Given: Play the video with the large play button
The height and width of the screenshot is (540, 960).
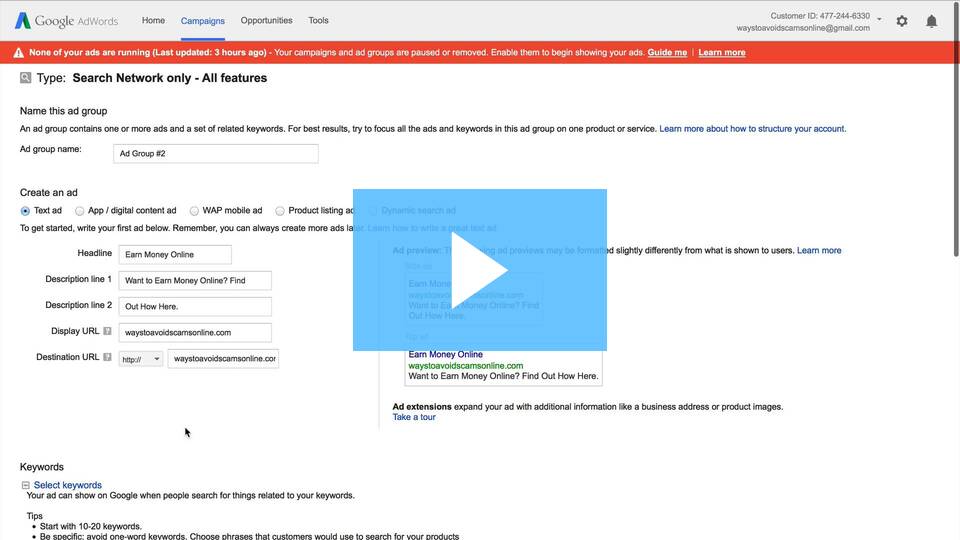Looking at the screenshot, I should coord(479,270).
